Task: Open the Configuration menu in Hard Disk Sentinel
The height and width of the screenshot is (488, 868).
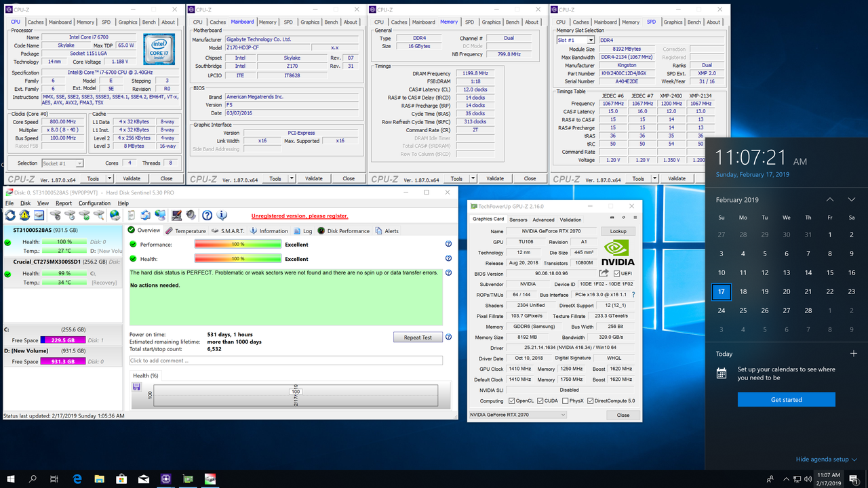Action: pos(94,203)
